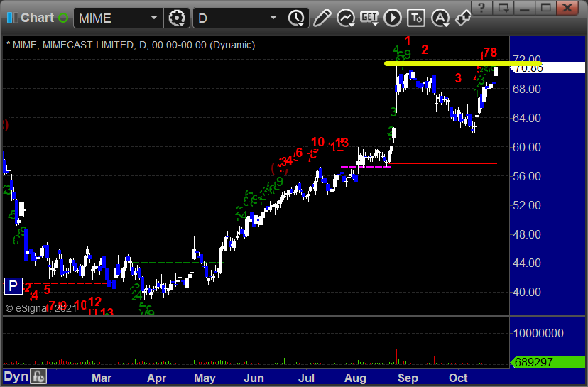
Task: Open the window options dropdown button
Action: [503, 8]
